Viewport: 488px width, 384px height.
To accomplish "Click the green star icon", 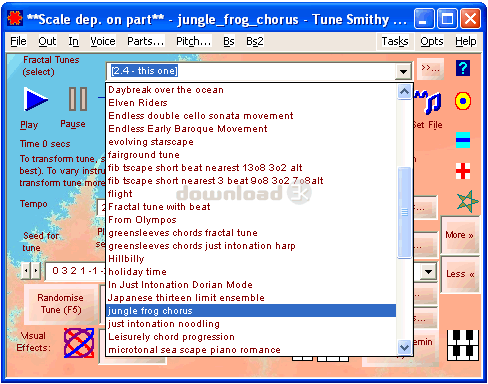I will coord(467,201).
